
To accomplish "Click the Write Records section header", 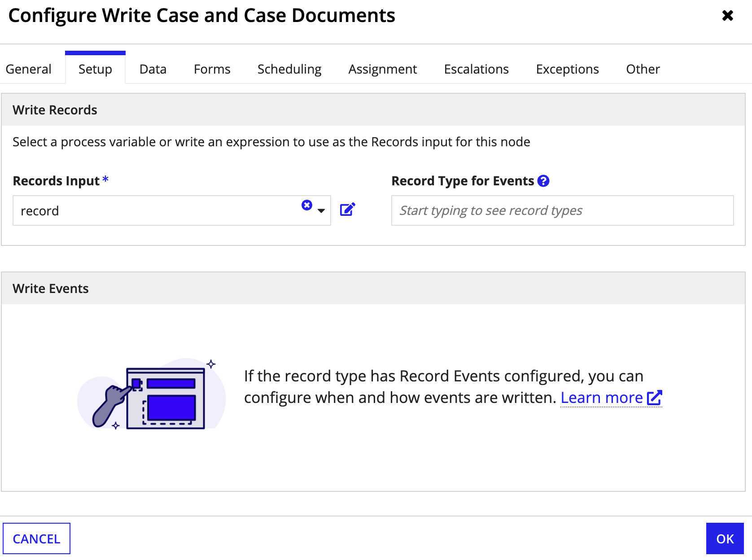I will click(373, 110).
